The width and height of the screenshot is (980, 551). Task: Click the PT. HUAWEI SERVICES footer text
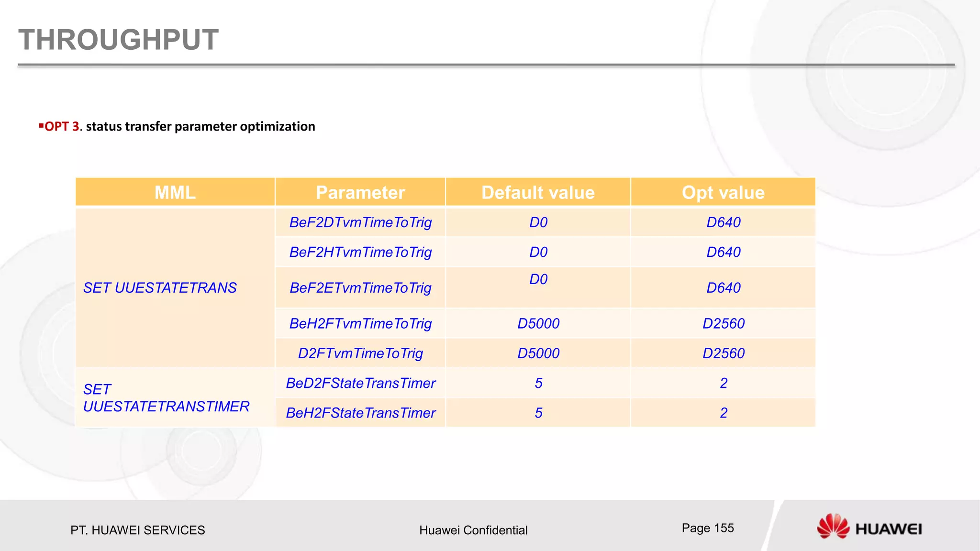point(137,530)
